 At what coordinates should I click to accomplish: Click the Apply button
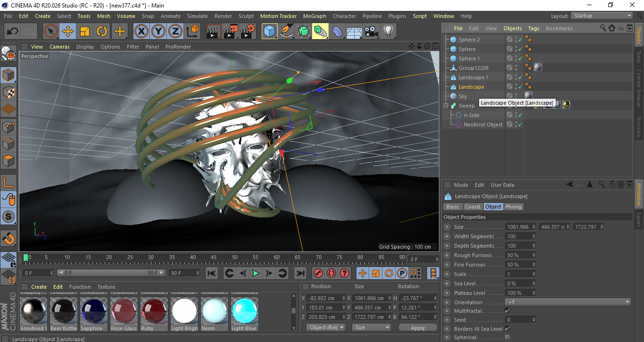point(418,327)
